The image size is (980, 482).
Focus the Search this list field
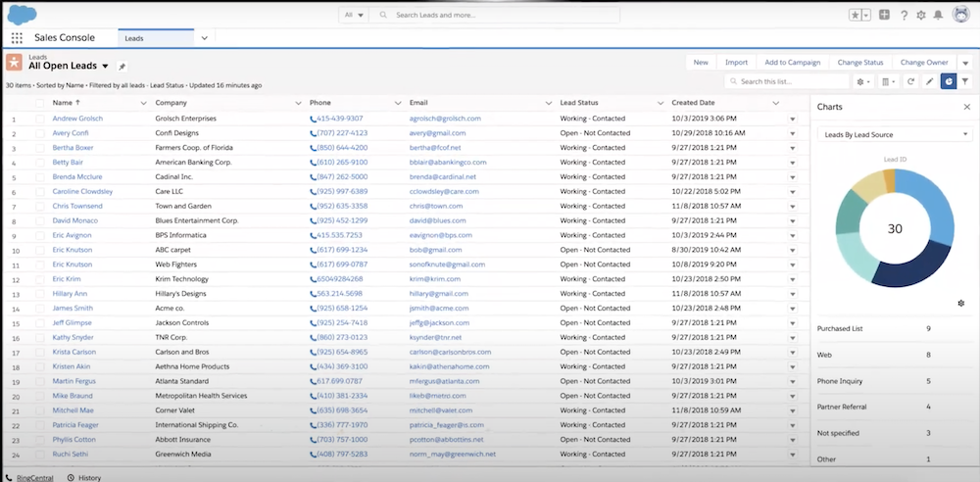click(786, 81)
